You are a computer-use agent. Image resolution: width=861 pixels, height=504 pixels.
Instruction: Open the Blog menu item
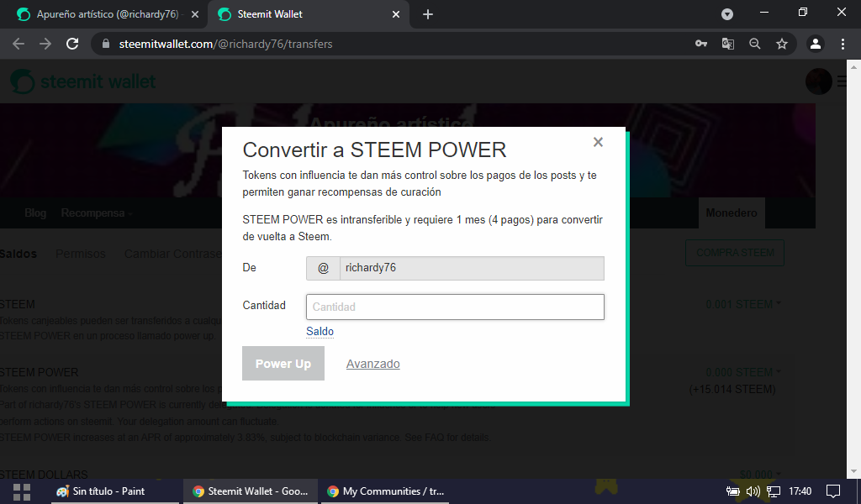35,213
